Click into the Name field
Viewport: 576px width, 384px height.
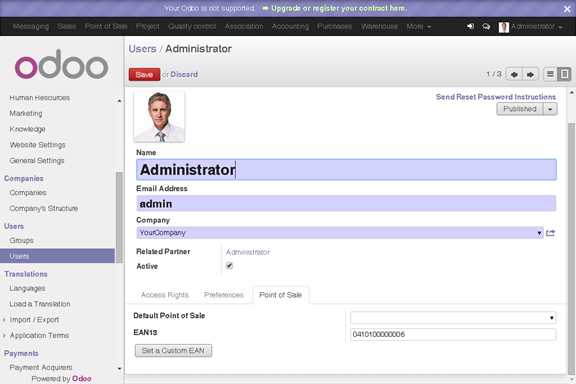click(346, 169)
